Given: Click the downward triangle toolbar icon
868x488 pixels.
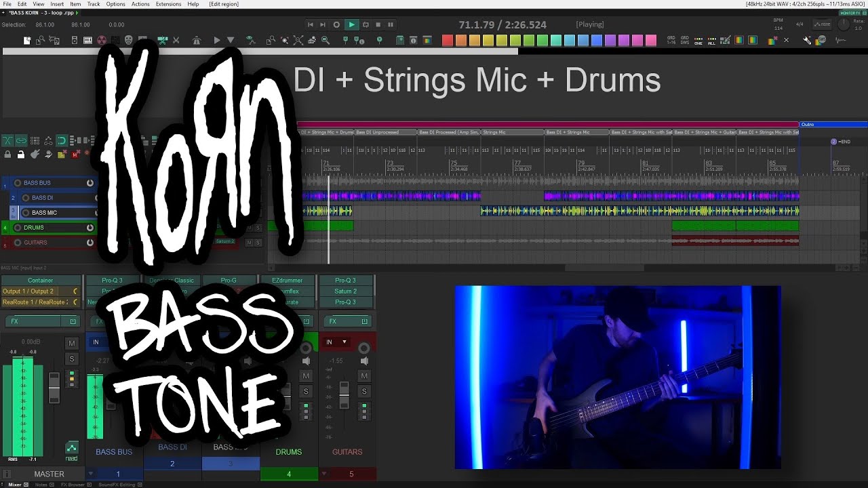Looking at the screenshot, I should tap(231, 41).
